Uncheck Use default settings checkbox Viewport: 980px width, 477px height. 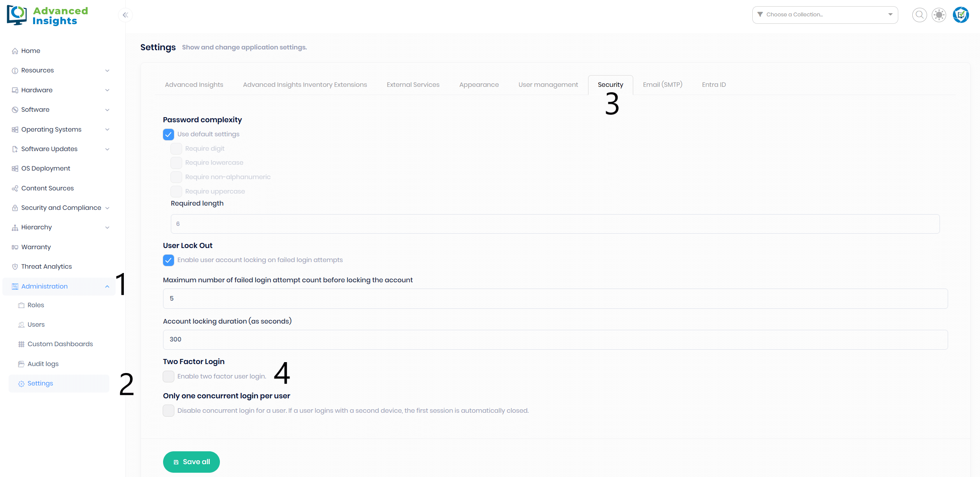point(169,134)
